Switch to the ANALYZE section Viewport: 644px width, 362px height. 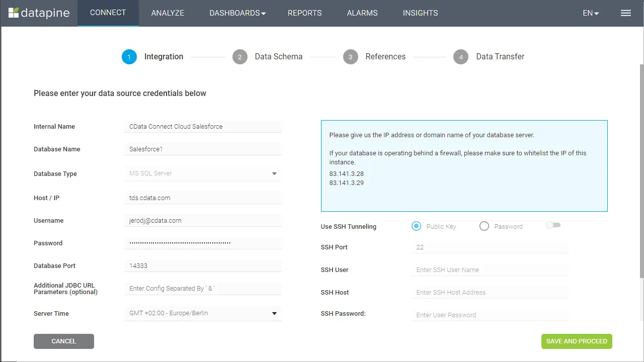pyautogui.click(x=168, y=13)
